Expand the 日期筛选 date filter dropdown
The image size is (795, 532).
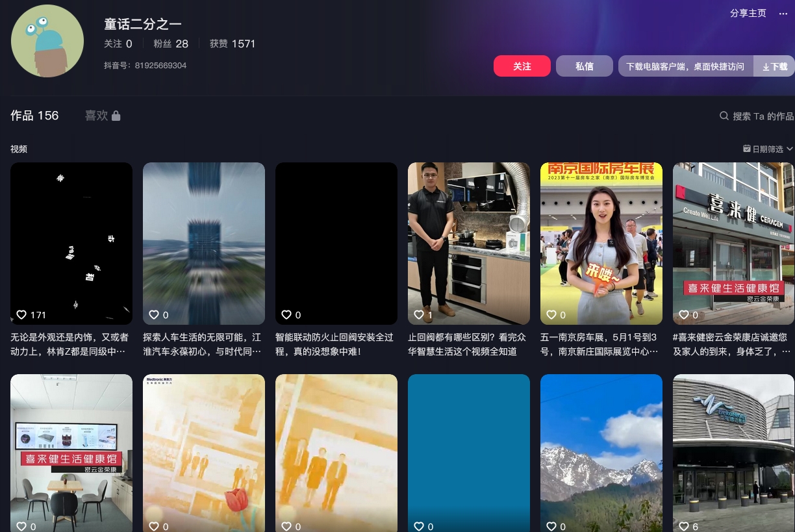[x=768, y=149]
